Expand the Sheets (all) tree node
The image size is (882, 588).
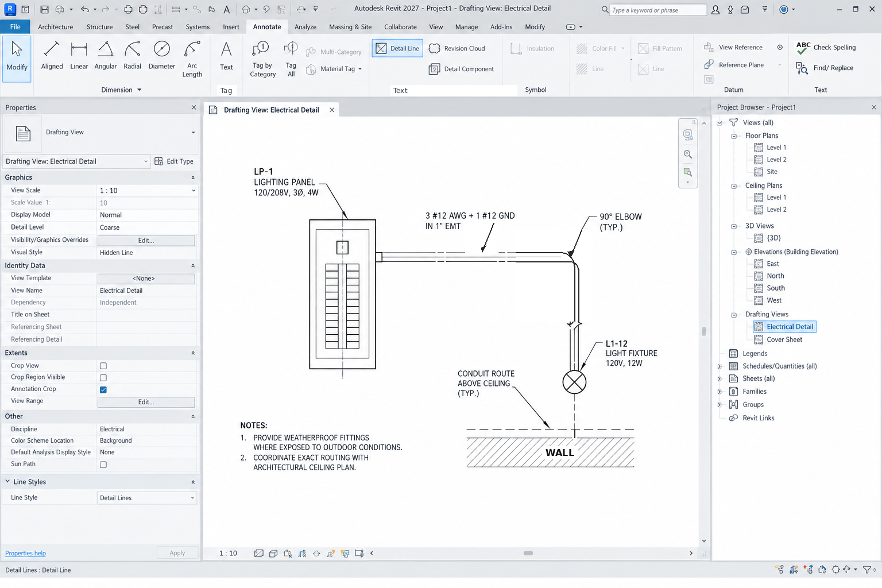(719, 379)
